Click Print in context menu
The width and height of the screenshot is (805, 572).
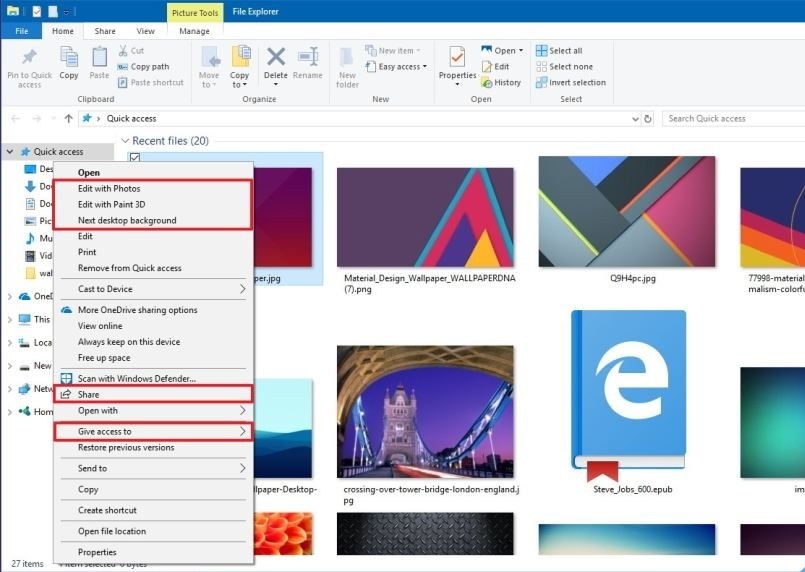click(x=154, y=252)
